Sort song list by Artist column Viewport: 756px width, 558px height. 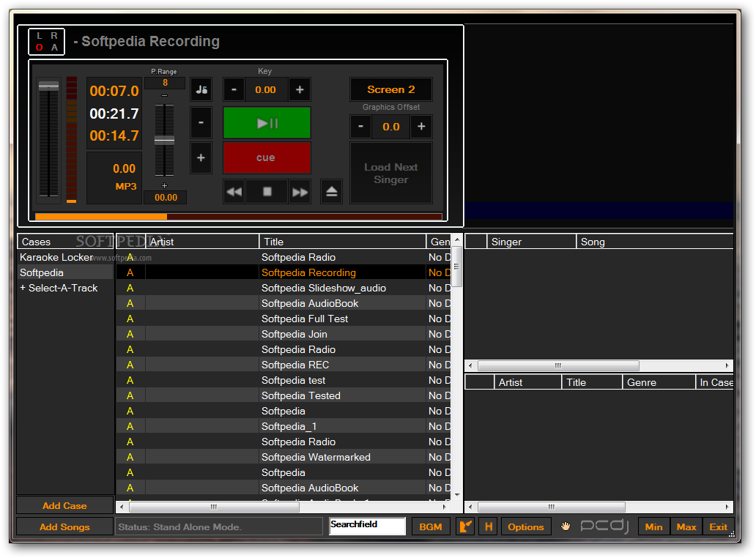pos(201,242)
